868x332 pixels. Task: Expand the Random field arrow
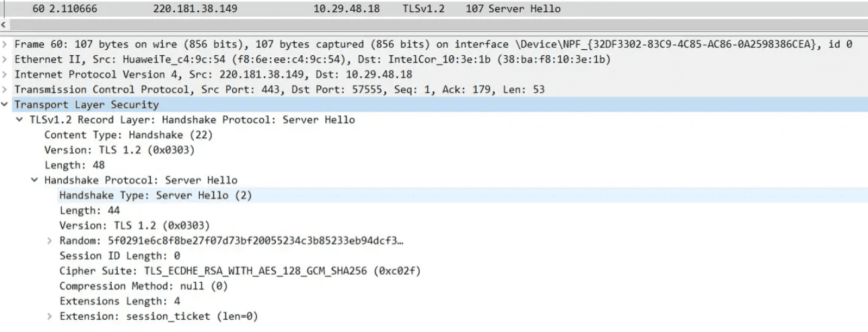(49, 241)
